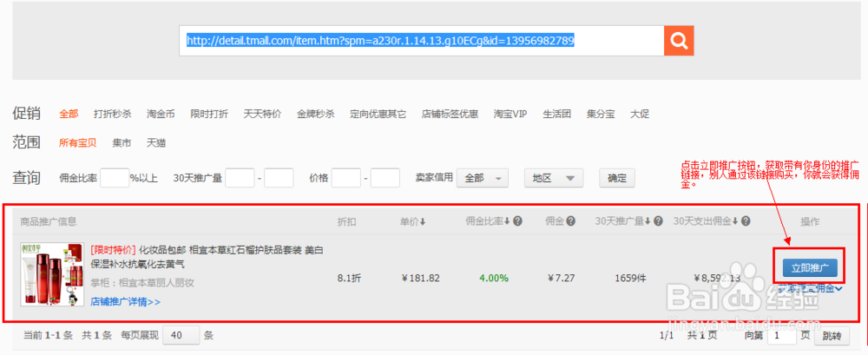
Task: Select the 天猫 range option
Action: coord(156,143)
